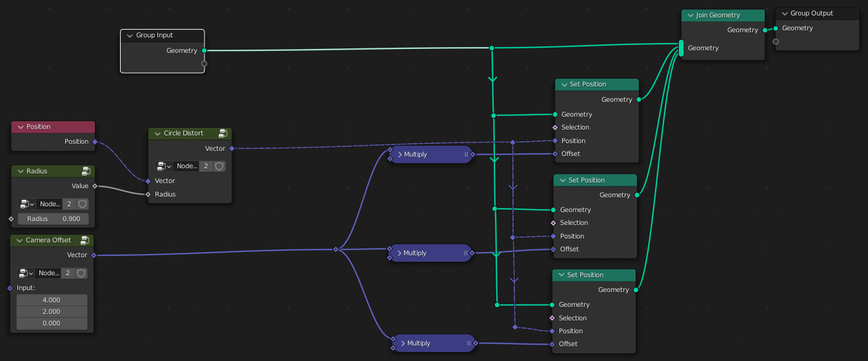The image size is (868, 361).
Task: Click the node group icon in Camera Offset header
Action: [85, 240]
